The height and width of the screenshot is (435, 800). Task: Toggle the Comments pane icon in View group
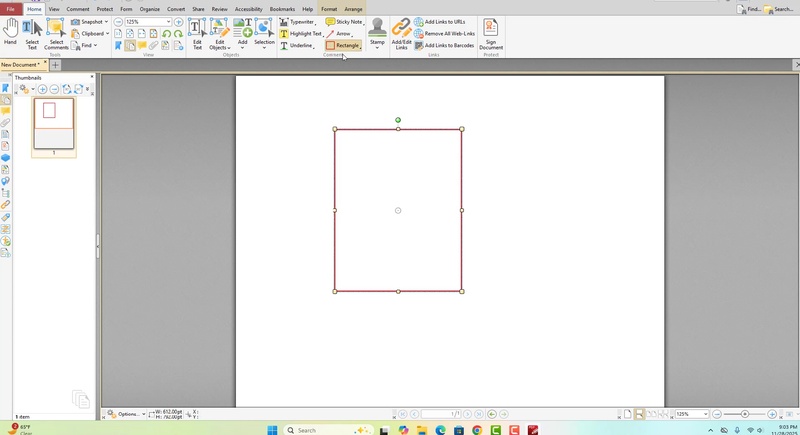(x=142, y=45)
